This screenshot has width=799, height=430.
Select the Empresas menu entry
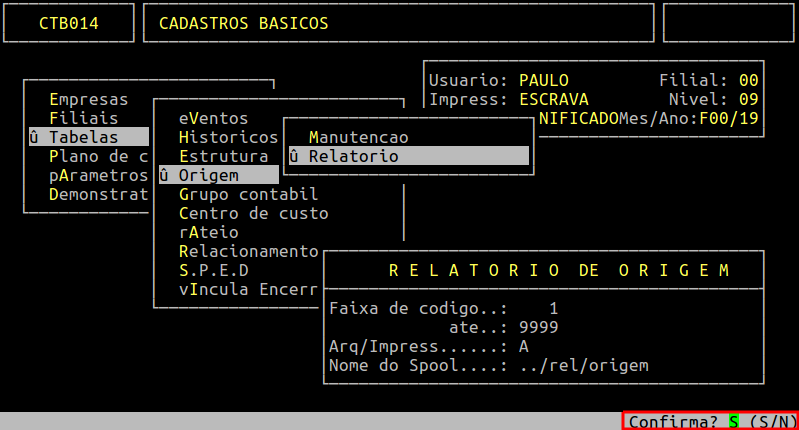click(x=89, y=100)
